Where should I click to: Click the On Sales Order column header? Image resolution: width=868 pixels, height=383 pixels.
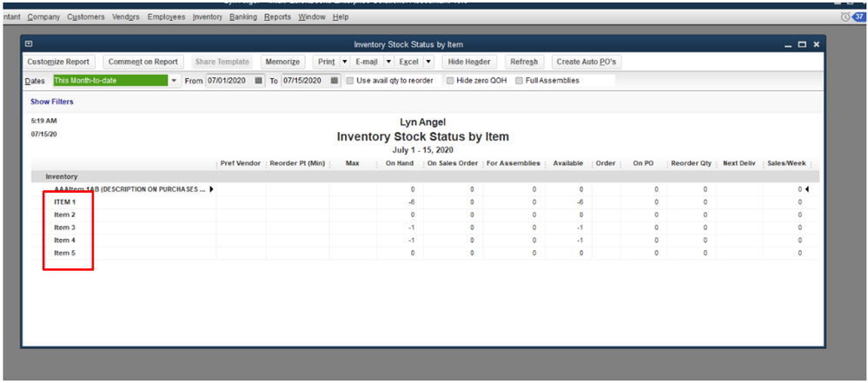(x=453, y=164)
